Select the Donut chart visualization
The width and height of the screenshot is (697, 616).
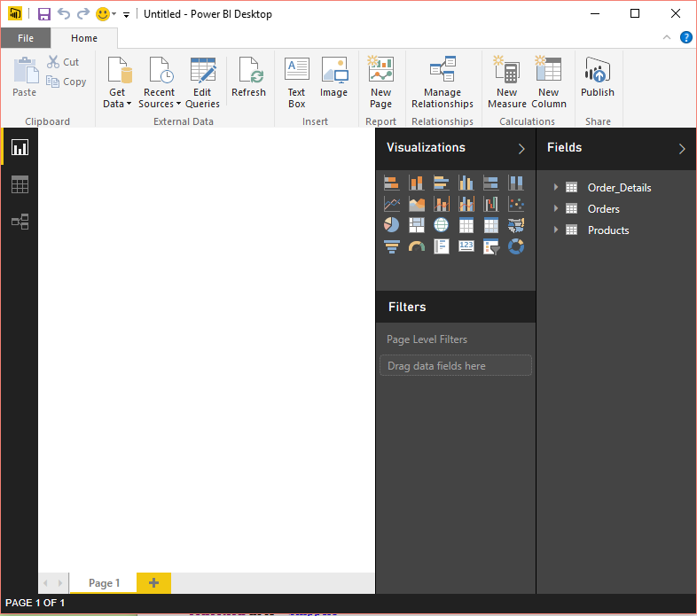click(x=515, y=246)
